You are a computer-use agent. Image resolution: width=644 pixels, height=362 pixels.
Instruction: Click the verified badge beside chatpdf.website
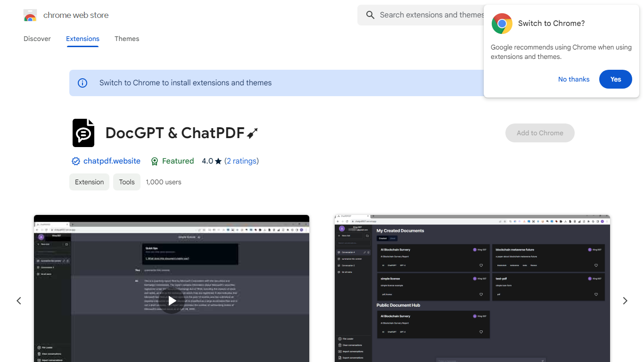(x=75, y=161)
